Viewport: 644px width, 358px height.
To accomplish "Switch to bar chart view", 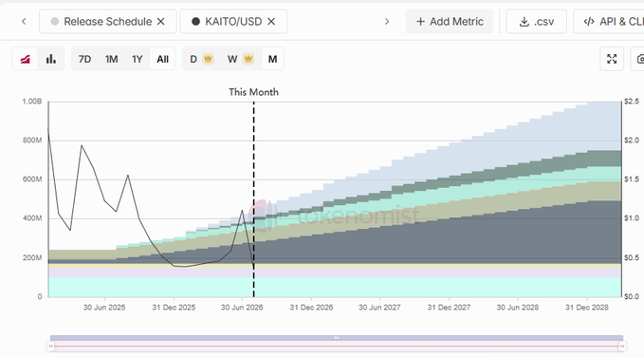I will click(x=51, y=59).
